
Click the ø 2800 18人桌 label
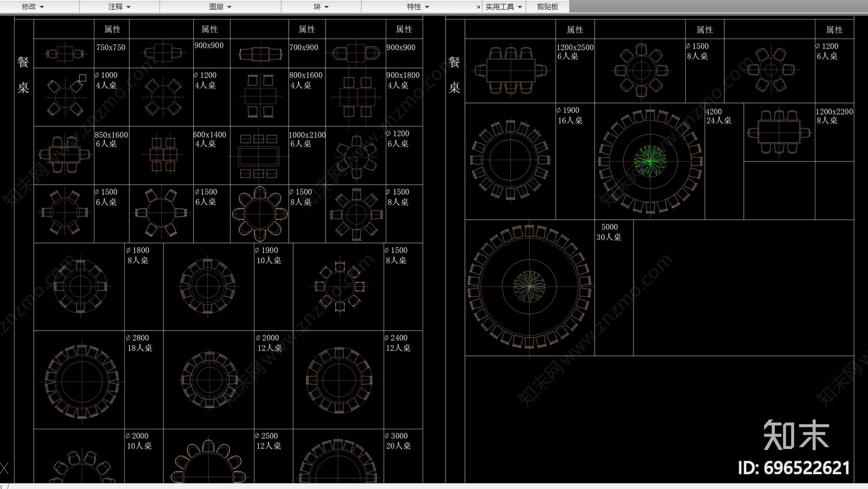coord(139,342)
